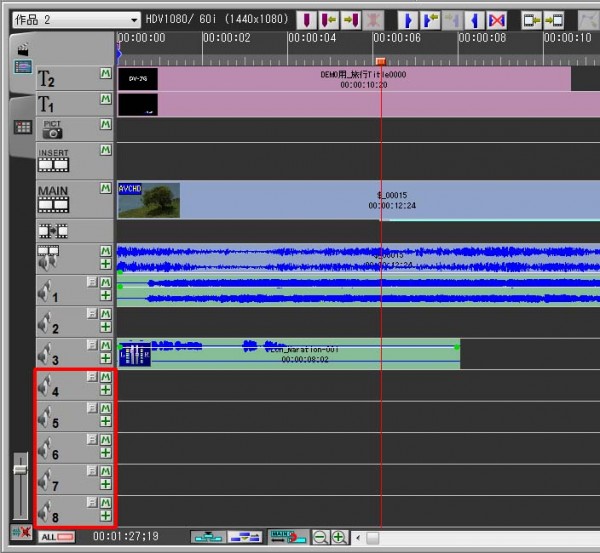
Task: Expand audio track 1 with plus button
Action: (105, 296)
